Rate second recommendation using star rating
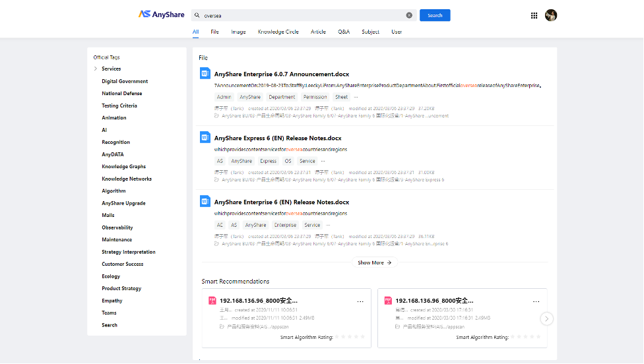644x364 pixels. (525, 337)
